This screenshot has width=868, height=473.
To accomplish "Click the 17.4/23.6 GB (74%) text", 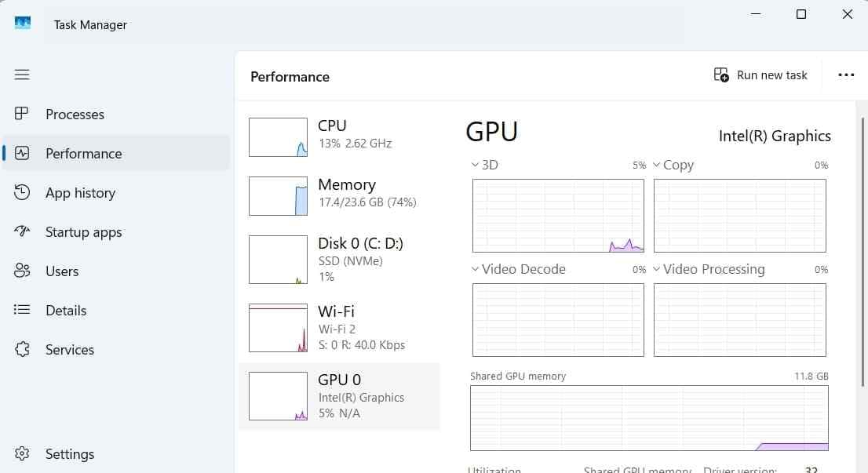I will 367,202.
